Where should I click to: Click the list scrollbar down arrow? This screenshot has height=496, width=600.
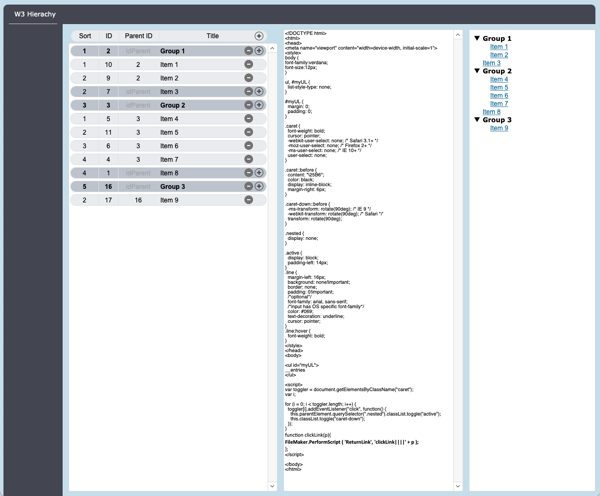click(x=272, y=486)
